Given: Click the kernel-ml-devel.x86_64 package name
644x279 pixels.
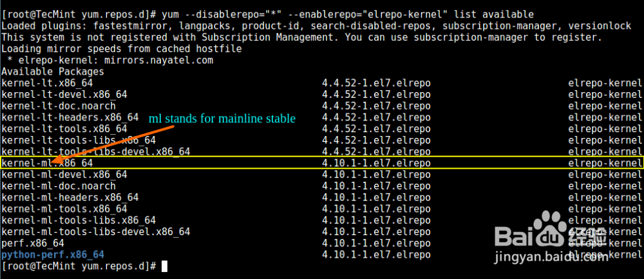Looking at the screenshot, I should pyautogui.click(x=64, y=175).
